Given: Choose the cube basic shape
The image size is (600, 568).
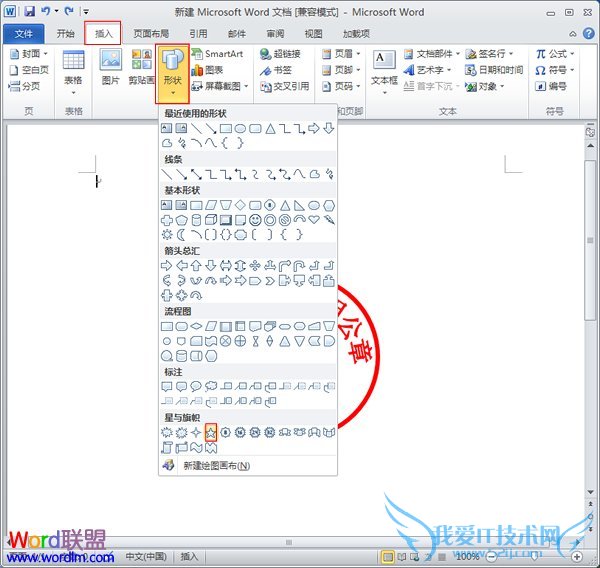Looking at the screenshot, I should [211, 220].
